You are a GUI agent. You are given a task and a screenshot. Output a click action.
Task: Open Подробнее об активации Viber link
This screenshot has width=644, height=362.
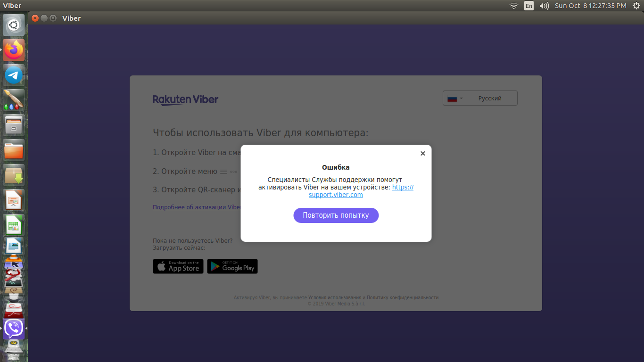pyautogui.click(x=197, y=207)
